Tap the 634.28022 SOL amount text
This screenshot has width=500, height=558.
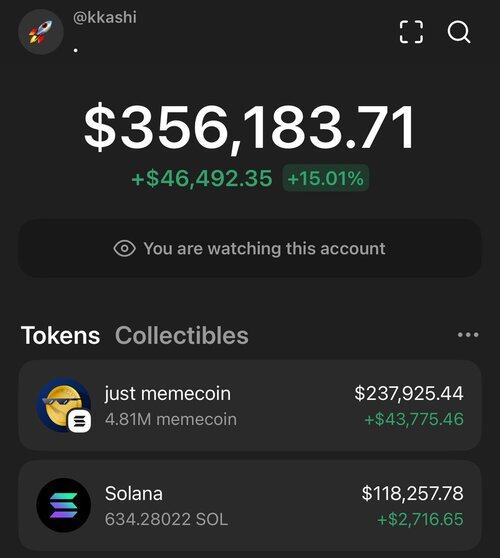coord(166,520)
